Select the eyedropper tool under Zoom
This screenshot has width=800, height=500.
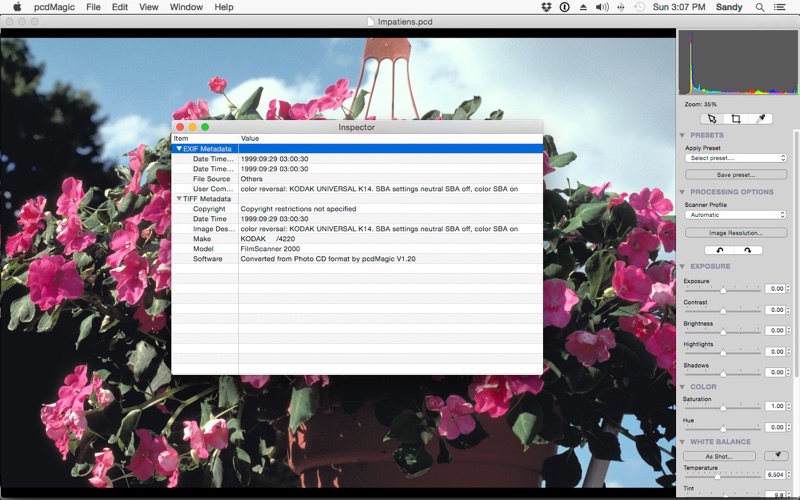point(760,119)
